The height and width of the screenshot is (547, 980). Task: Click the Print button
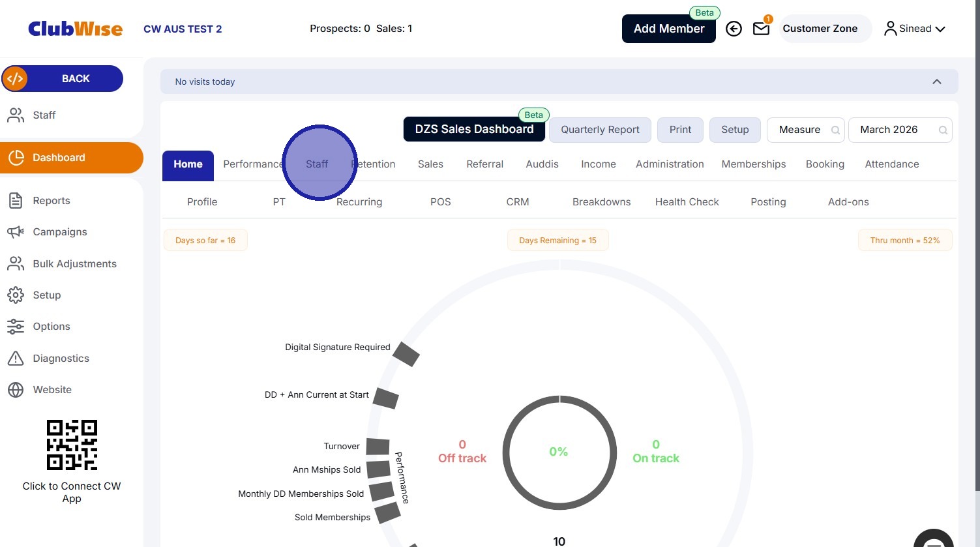[680, 130]
